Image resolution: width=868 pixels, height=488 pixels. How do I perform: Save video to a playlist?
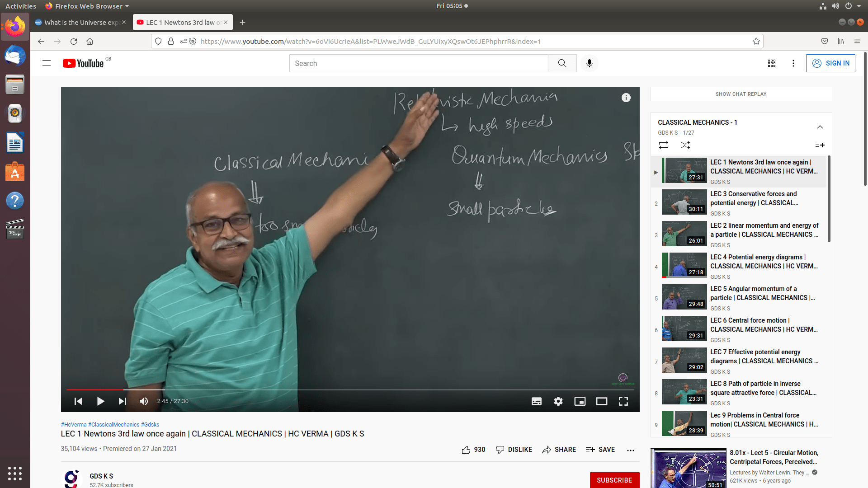click(x=600, y=450)
